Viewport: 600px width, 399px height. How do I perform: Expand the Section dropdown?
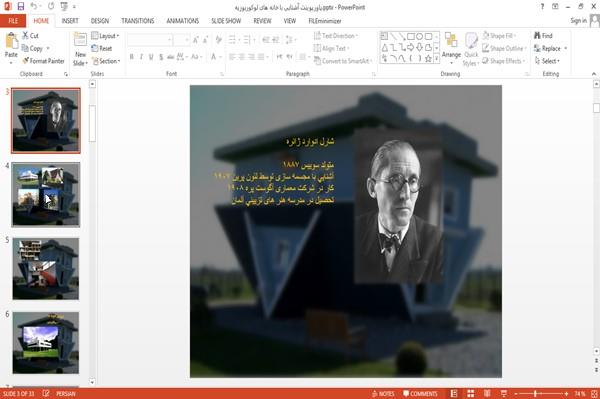106,61
